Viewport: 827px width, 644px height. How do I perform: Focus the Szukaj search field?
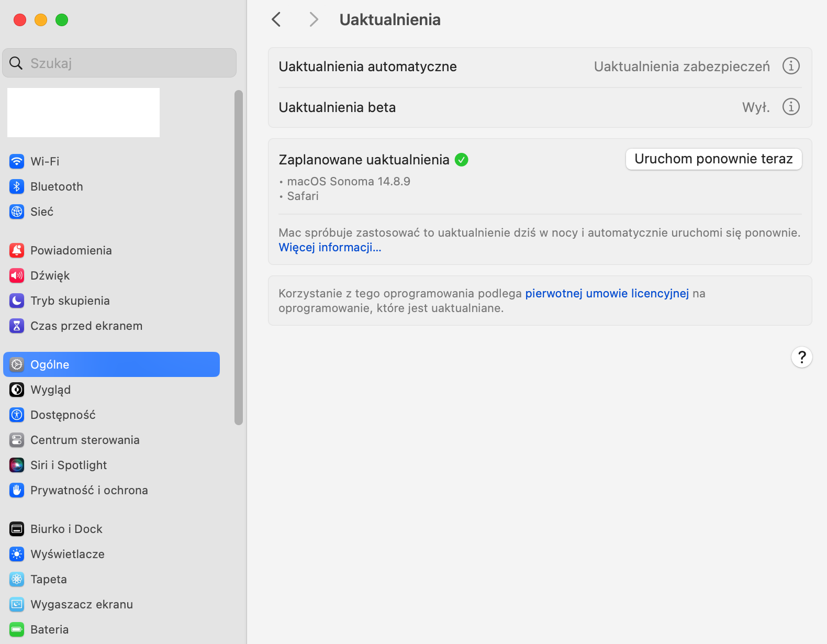coord(119,63)
